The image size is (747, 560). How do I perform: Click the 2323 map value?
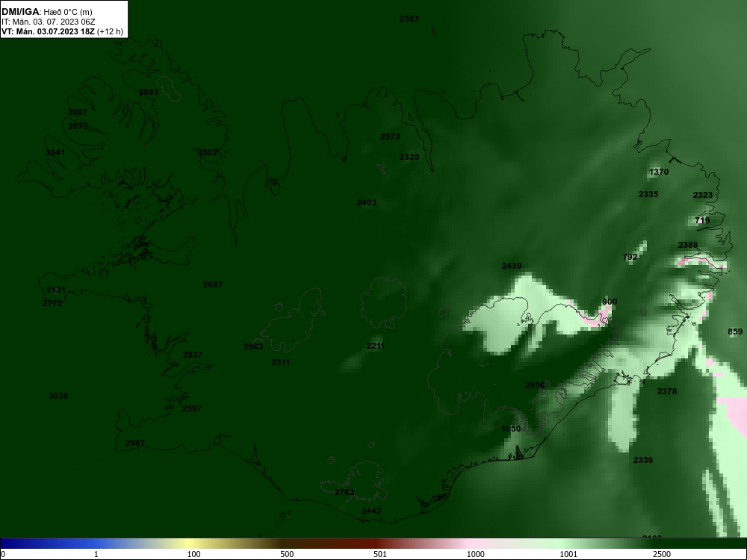coord(703,195)
